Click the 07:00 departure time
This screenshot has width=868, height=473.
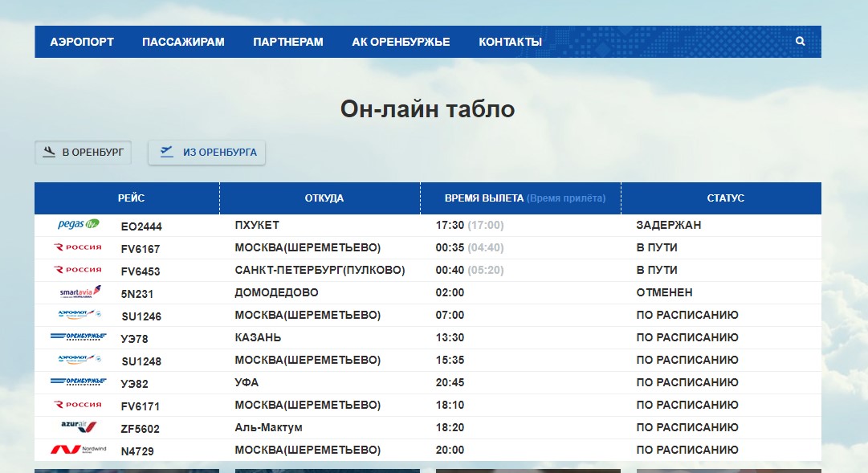(450, 315)
